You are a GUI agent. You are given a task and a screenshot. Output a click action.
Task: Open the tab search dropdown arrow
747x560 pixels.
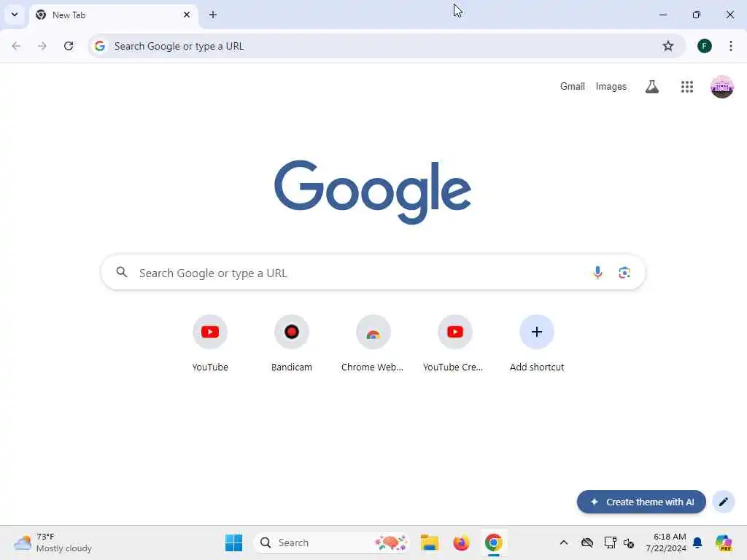(x=15, y=15)
